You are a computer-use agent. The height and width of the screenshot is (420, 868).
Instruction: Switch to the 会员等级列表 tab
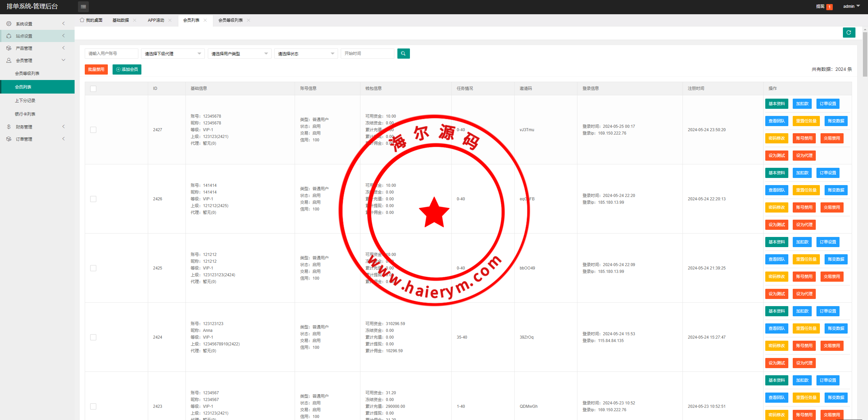[x=231, y=20]
